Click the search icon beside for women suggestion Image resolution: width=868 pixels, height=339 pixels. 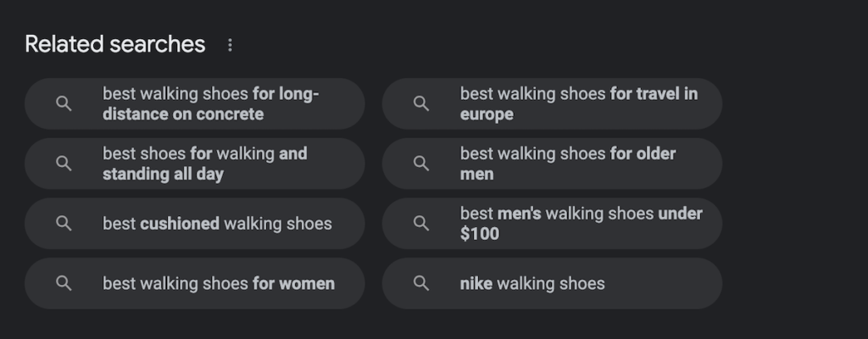click(64, 283)
